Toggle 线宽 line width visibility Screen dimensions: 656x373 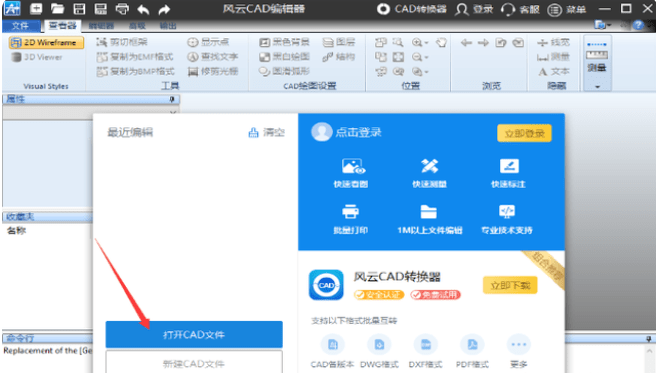point(553,42)
